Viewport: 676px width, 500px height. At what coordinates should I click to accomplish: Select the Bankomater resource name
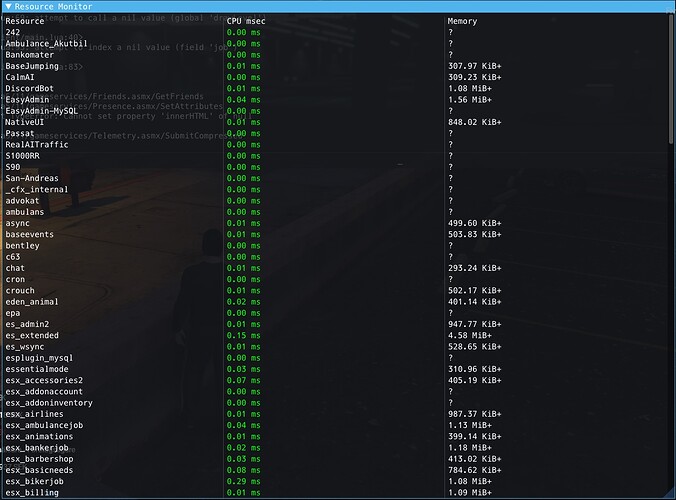29,55
